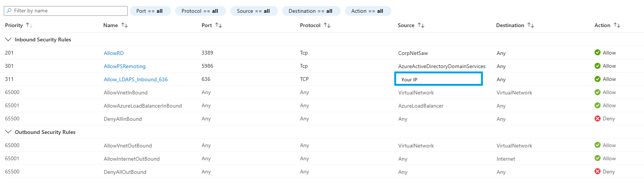Sort rules by Priority column arrows

point(29,25)
